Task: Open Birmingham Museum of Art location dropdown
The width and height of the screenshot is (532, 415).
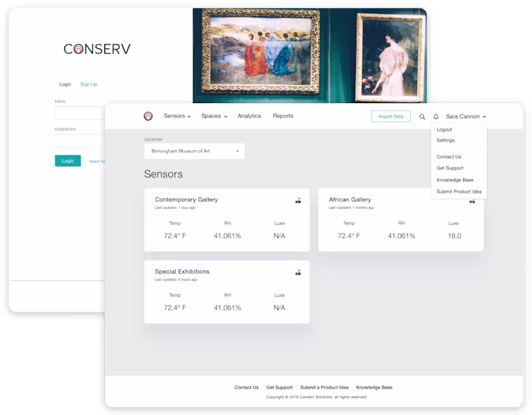Action: pyautogui.click(x=194, y=151)
